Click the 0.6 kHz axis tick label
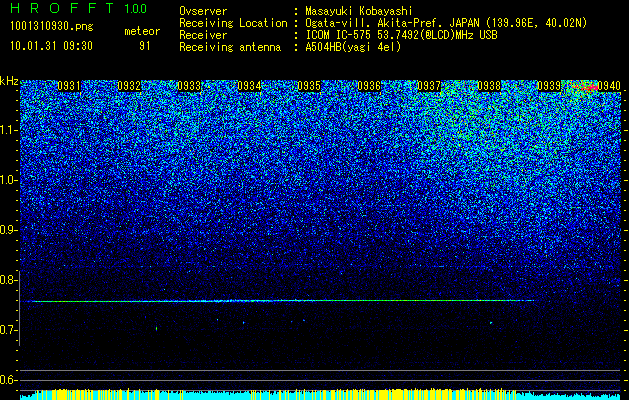629x400 pixels. 9,380
